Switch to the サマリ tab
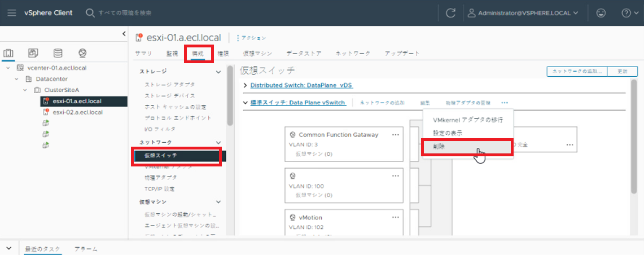 point(143,54)
